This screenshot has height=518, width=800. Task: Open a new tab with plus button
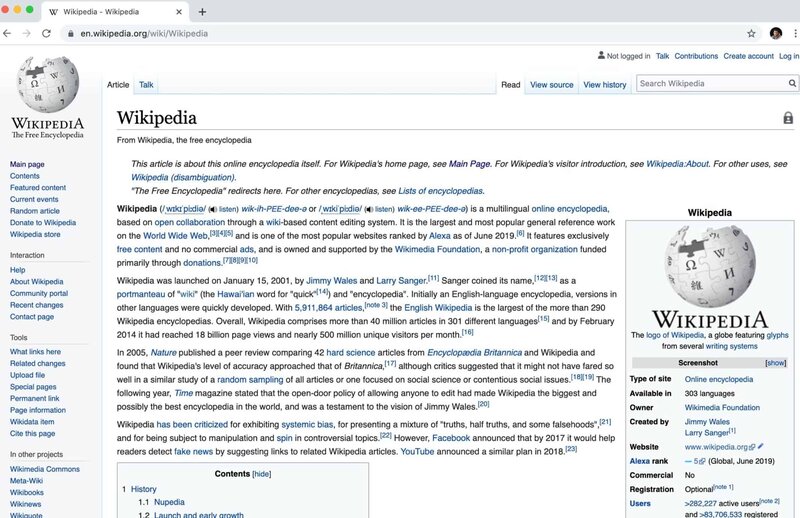203,12
